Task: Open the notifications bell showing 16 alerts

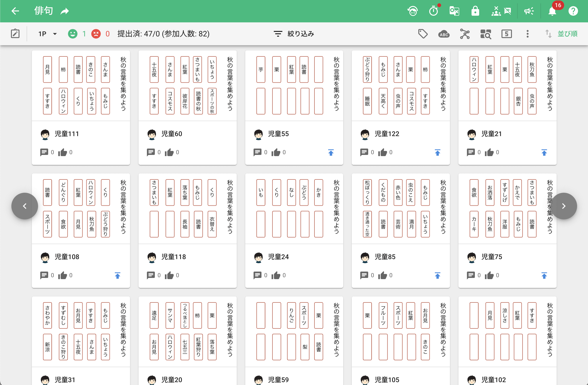Action: click(552, 11)
